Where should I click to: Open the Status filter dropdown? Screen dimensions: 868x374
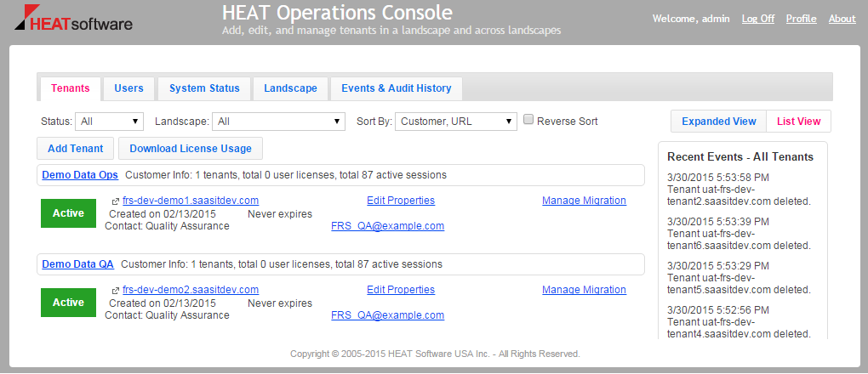coord(111,122)
